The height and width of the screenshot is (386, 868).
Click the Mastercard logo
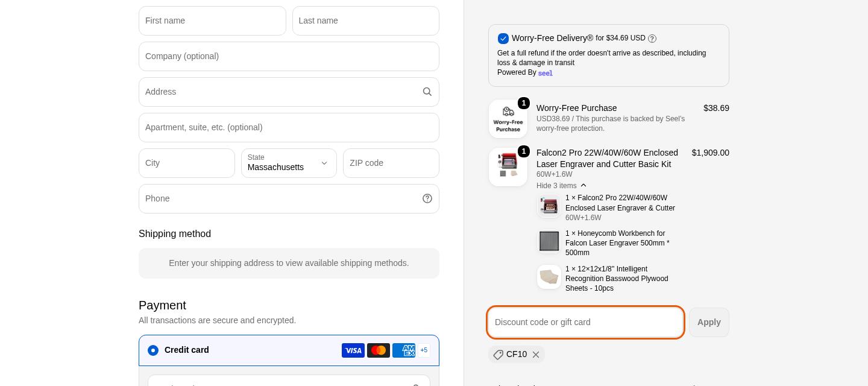point(379,350)
